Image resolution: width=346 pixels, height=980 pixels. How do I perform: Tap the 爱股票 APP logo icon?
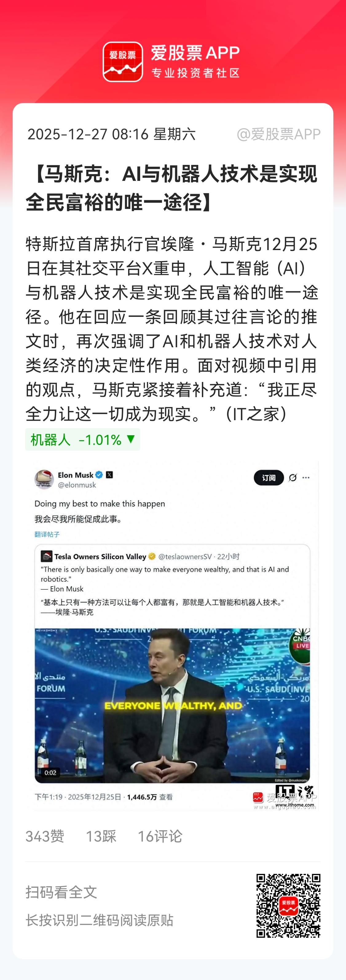[123, 62]
